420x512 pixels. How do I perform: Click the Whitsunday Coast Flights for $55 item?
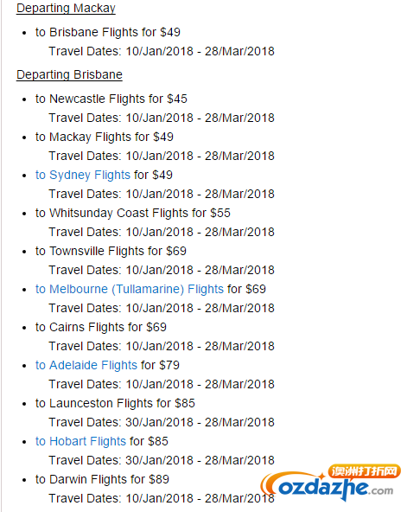point(133,214)
